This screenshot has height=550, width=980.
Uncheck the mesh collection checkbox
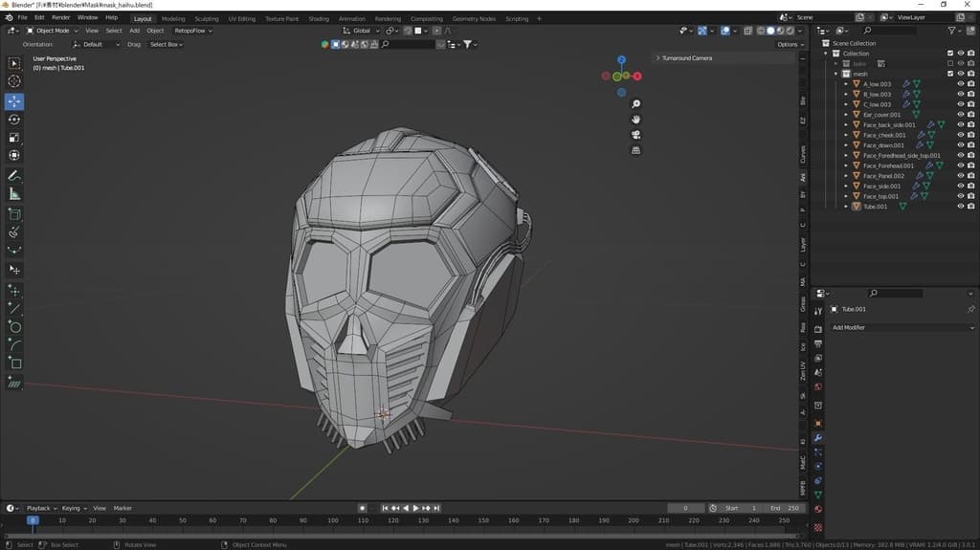[950, 74]
